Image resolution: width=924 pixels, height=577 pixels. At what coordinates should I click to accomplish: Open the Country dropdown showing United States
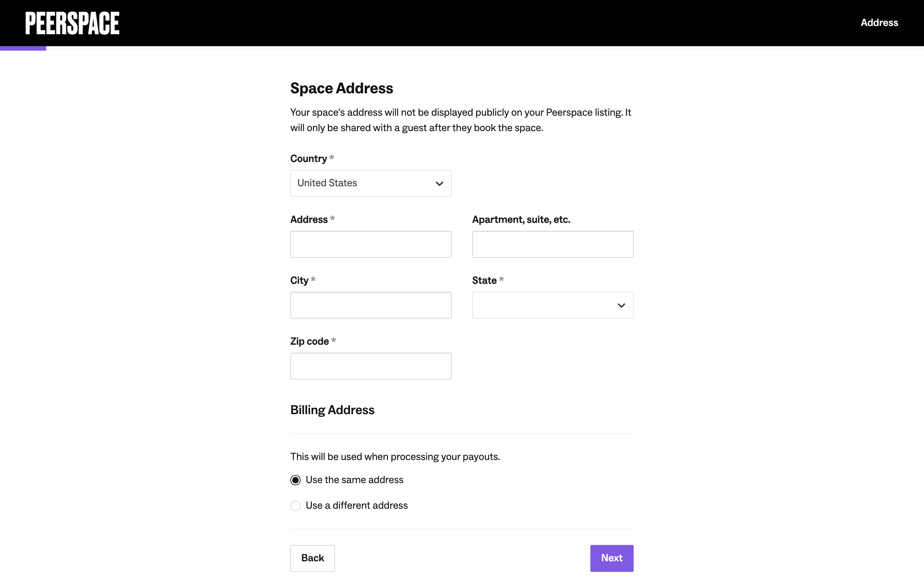click(370, 184)
